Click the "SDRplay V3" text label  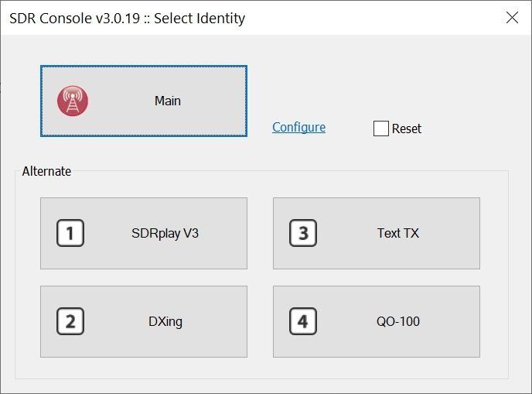(x=165, y=233)
